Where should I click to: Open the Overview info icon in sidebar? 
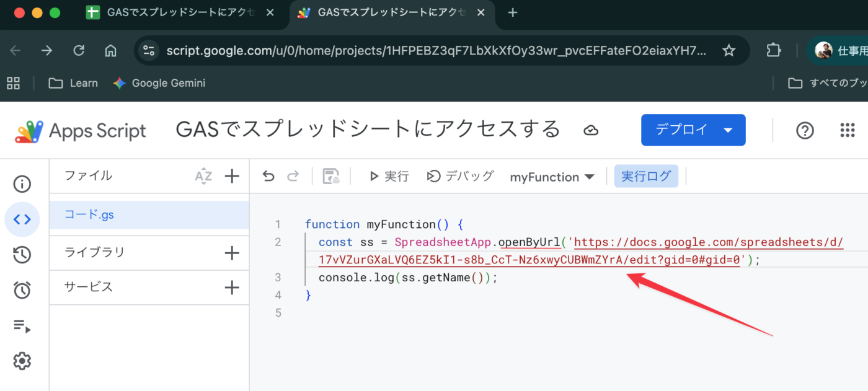(22, 184)
